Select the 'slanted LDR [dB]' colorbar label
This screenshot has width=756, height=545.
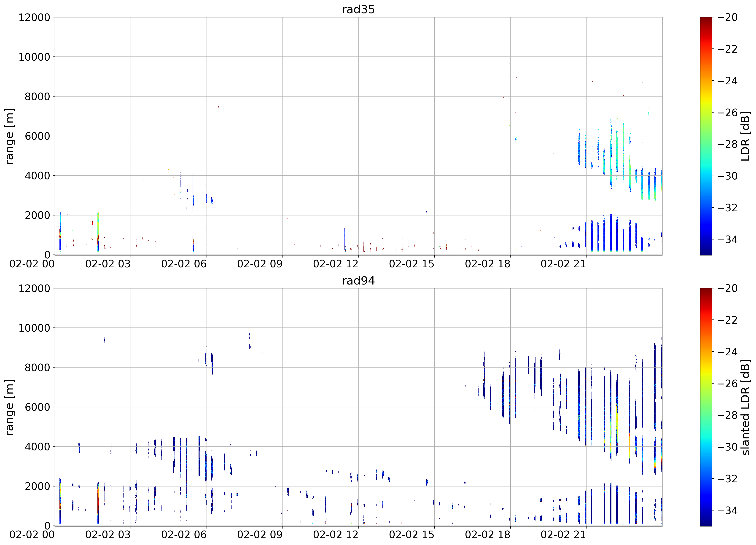pos(745,407)
